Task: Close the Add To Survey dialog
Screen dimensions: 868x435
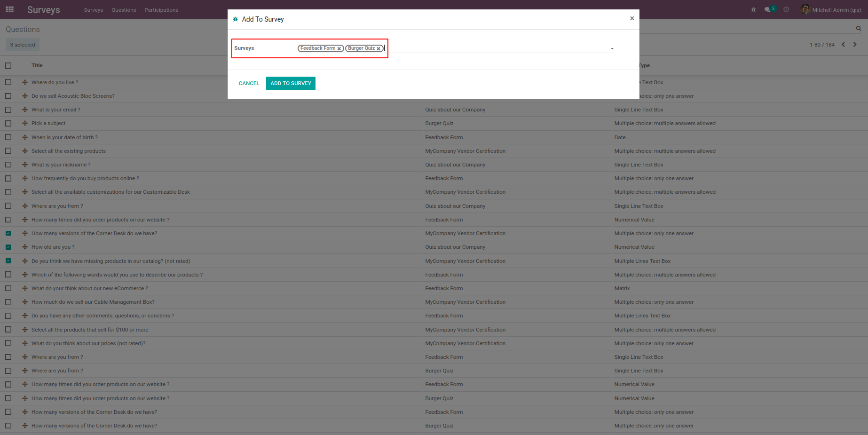Action: (x=632, y=18)
